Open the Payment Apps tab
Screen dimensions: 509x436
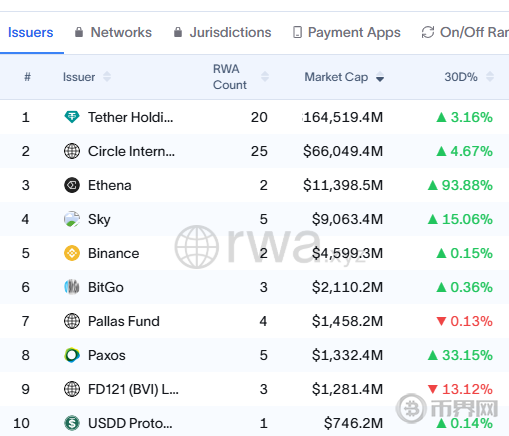click(354, 33)
